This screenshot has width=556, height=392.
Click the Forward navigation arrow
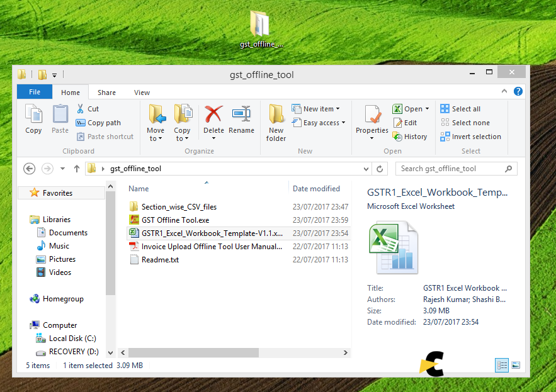[x=47, y=169]
